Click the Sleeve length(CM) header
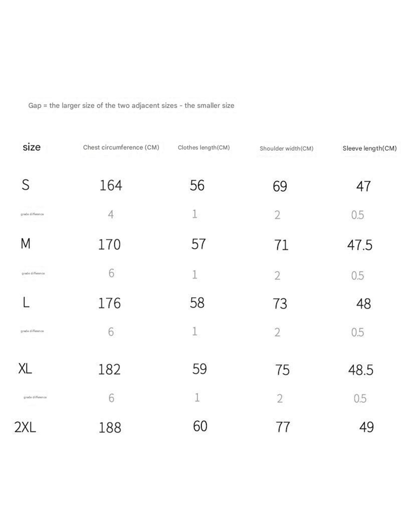This screenshot has height=532, width=401. 369,148
